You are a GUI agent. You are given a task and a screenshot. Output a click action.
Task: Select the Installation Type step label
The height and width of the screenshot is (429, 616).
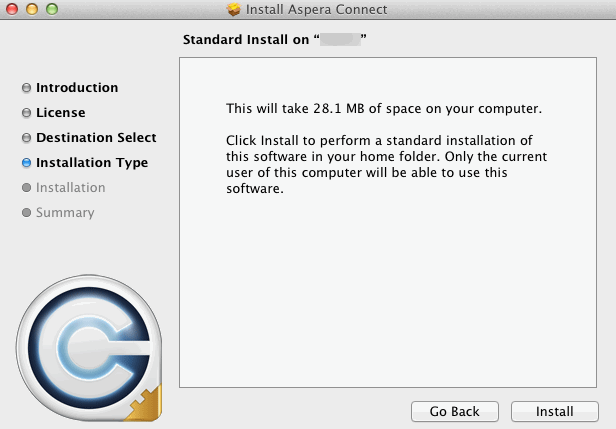pyautogui.click(x=92, y=163)
